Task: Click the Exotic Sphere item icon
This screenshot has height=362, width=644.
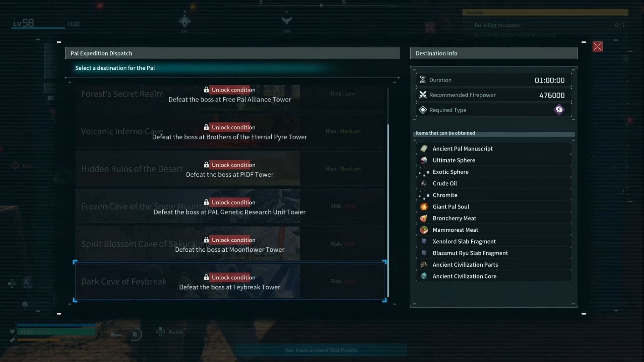Action: point(424,172)
